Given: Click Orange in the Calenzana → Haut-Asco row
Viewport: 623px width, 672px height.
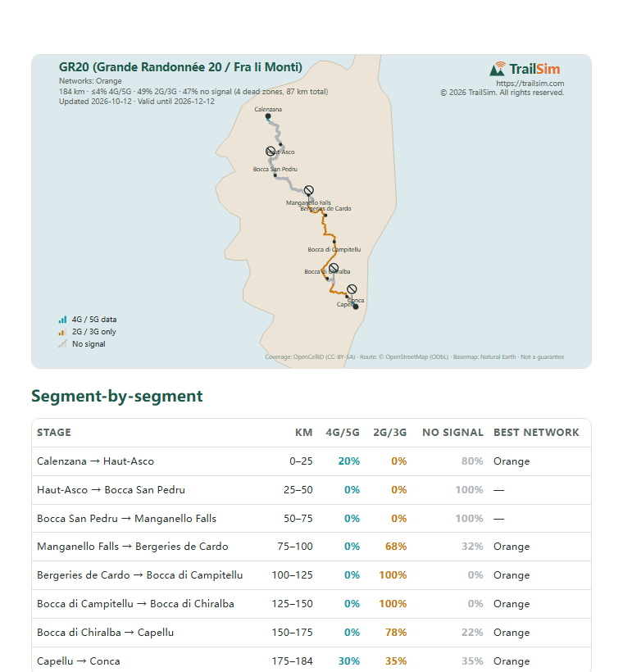Looking at the screenshot, I should 512,461.
